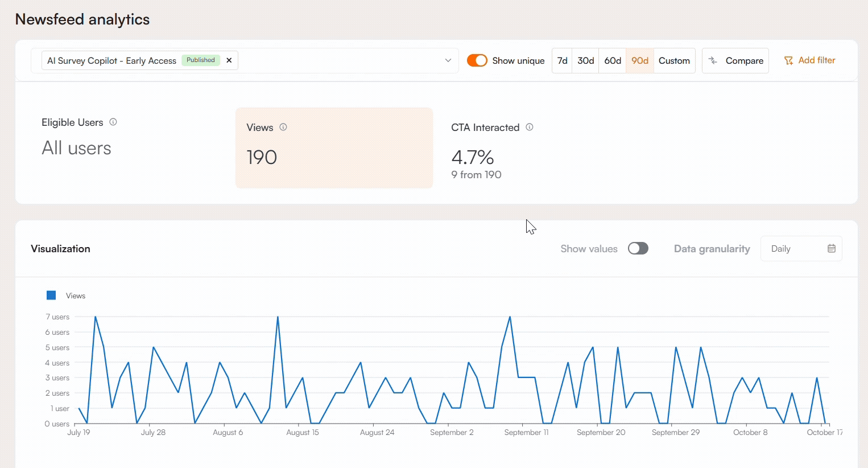Expand the newsfeed post selector chevron
Screen dimensions: 868x468
448,60
